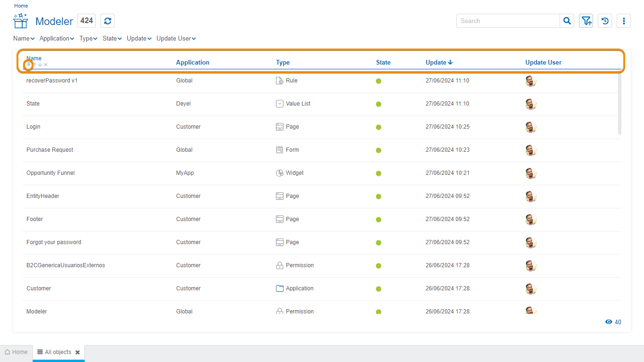Expand the Type filter dropdown
Screen dimensions: 644x362
[88, 39]
